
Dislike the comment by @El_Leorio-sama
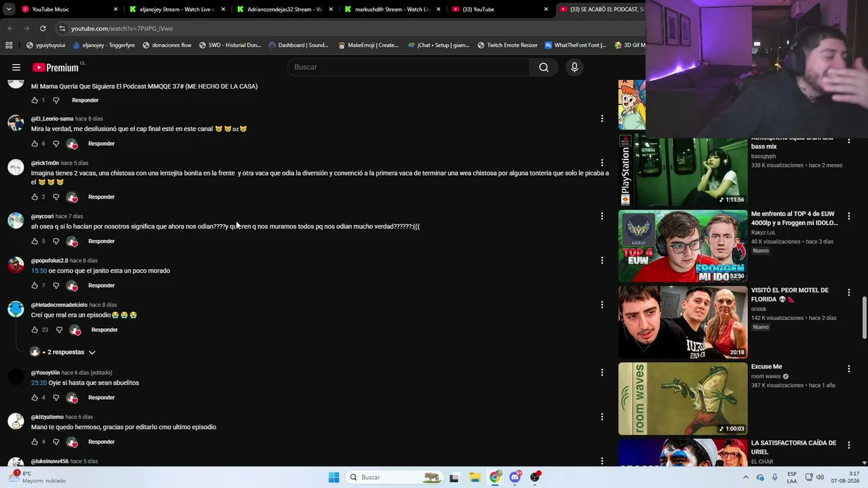(56, 144)
